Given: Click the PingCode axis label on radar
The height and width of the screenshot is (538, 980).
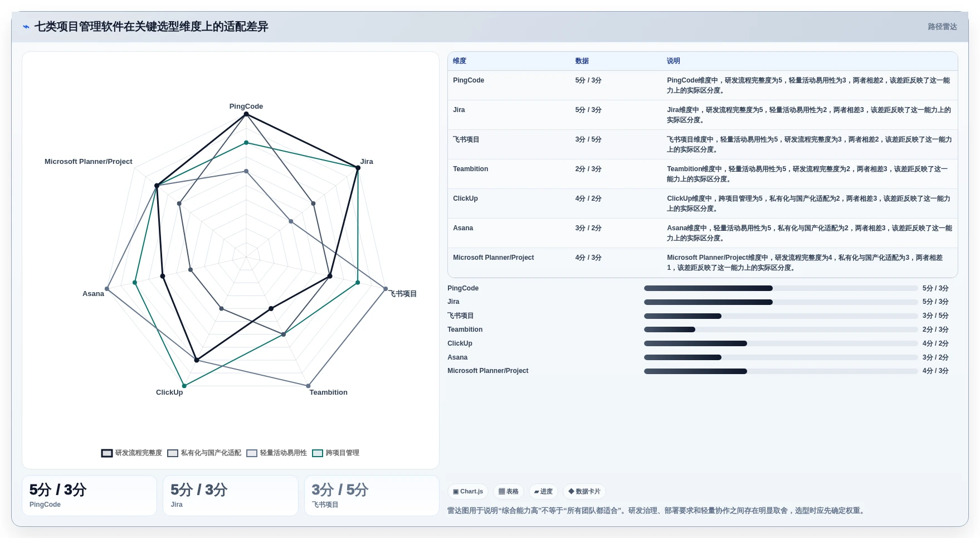Looking at the screenshot, I should 246,106.
